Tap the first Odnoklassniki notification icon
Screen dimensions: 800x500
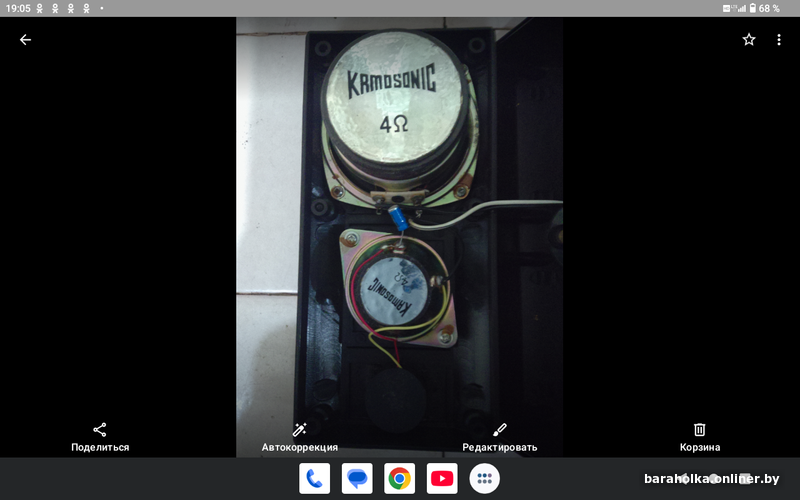point(39,8)
